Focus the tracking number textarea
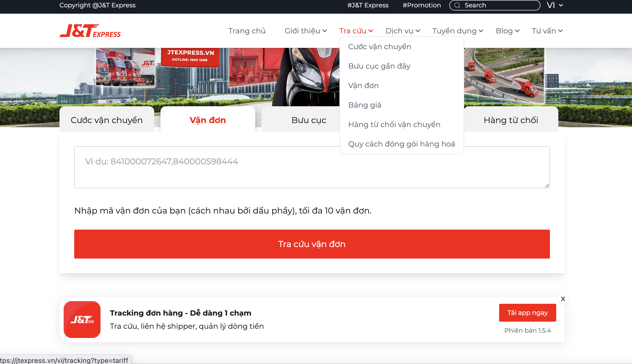Viewport: 632px width, 364px height. tap(312, 167)
